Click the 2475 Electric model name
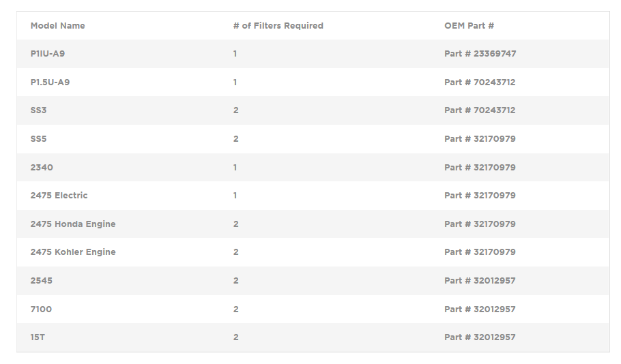Image resolution: width=621 pixels, height=364 pixels. 59,196
